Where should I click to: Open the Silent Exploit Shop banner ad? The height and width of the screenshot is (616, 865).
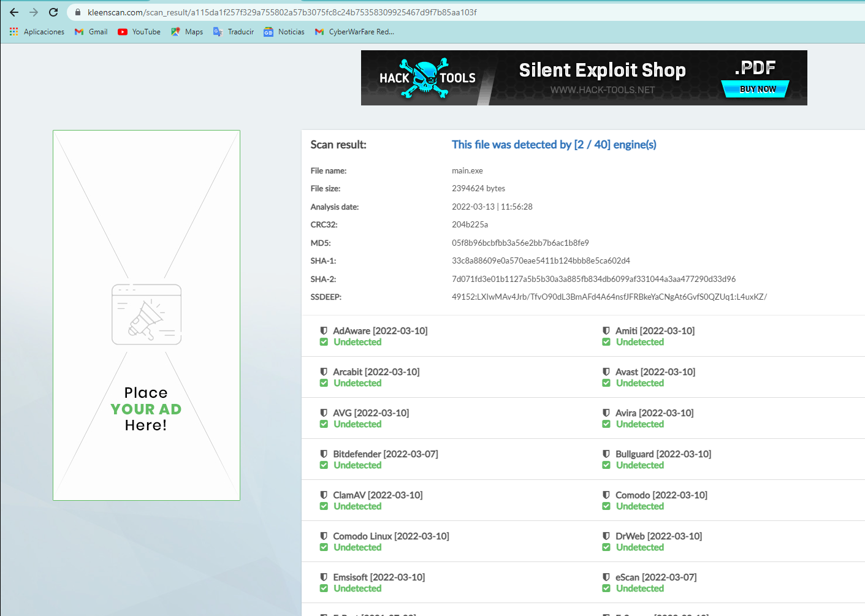[584, 78]
